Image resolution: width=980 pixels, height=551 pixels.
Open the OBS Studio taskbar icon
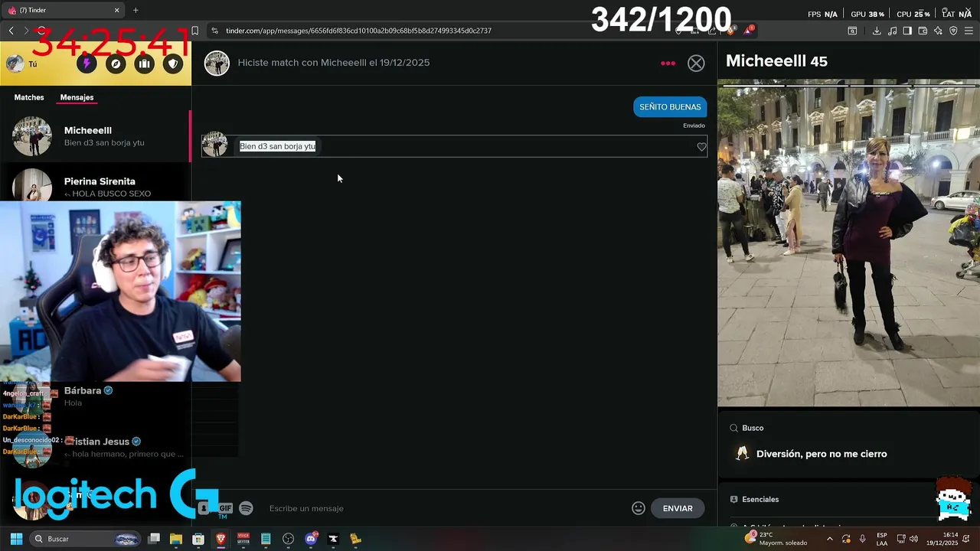[288, 539]
